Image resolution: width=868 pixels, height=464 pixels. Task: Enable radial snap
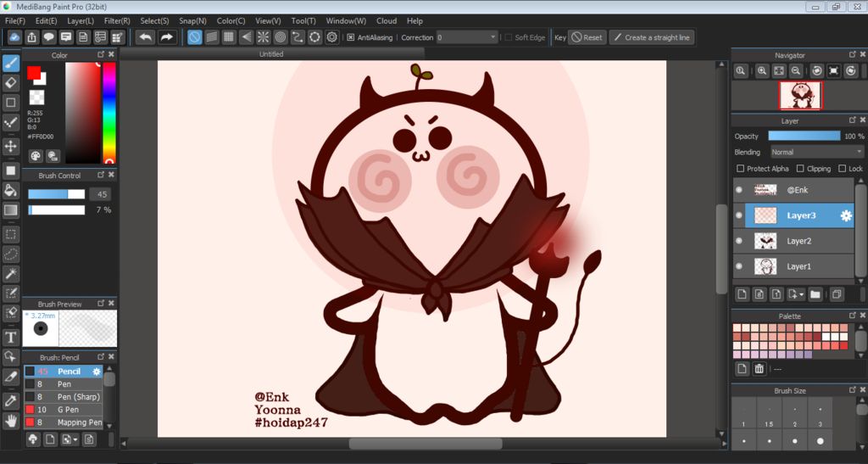pyautogui.click(x=263, y=37)
